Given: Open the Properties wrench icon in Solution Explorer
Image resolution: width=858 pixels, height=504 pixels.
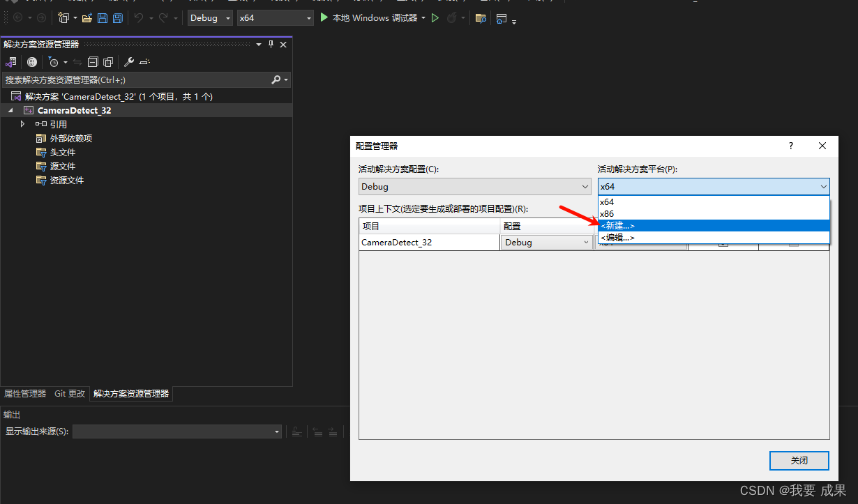Looking at the screenshot, I should [x=129, y=62].
